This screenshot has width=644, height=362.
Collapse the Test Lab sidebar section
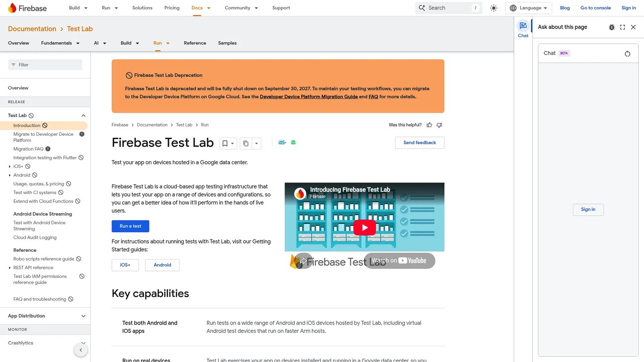(83, 116)
